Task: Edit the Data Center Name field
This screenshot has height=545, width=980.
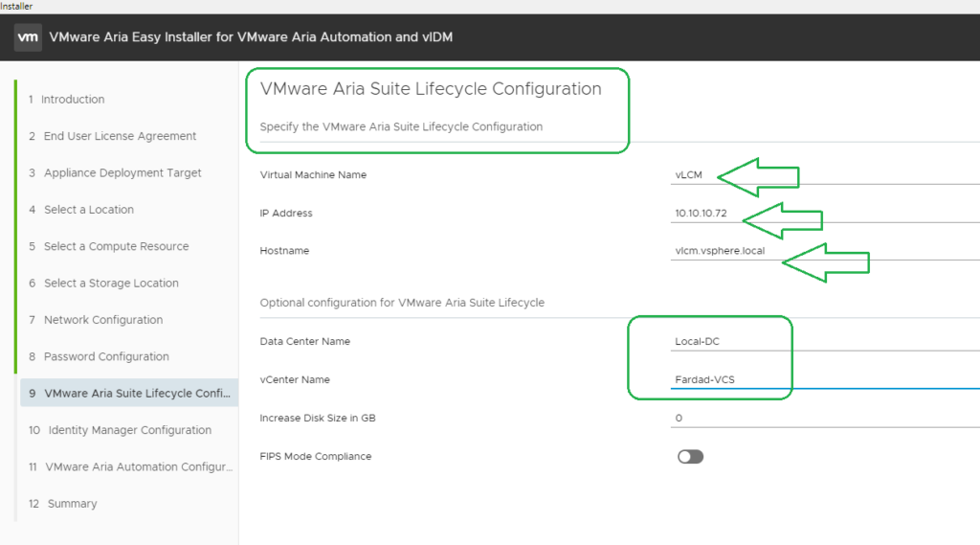Action: [x=825, y=342]
